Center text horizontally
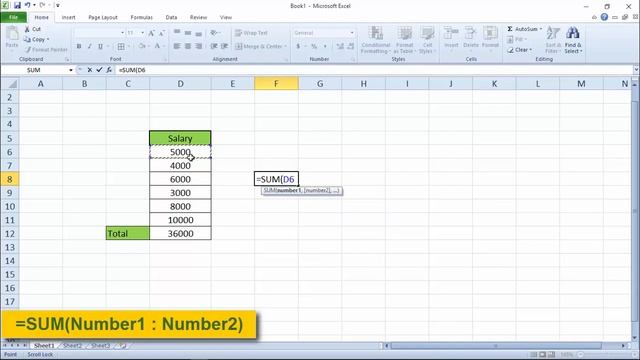Screen dimensions: 640x360 [188, 47]
